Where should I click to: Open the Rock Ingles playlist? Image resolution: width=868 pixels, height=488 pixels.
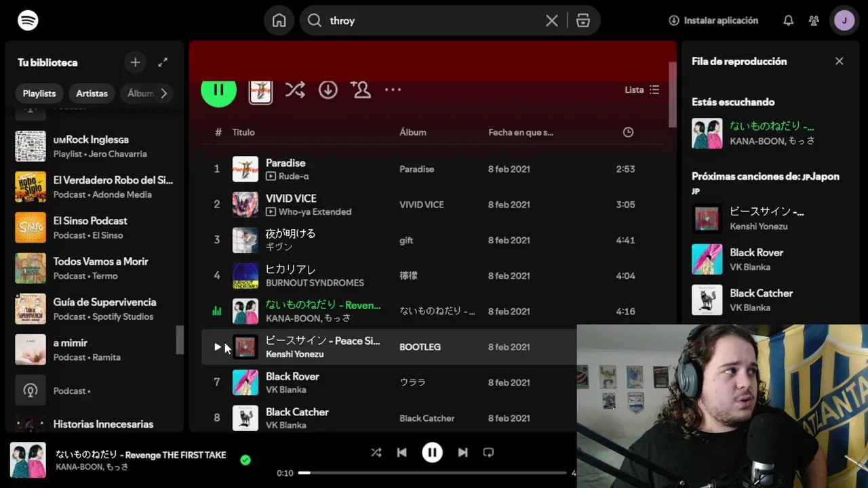coord(95,146)
